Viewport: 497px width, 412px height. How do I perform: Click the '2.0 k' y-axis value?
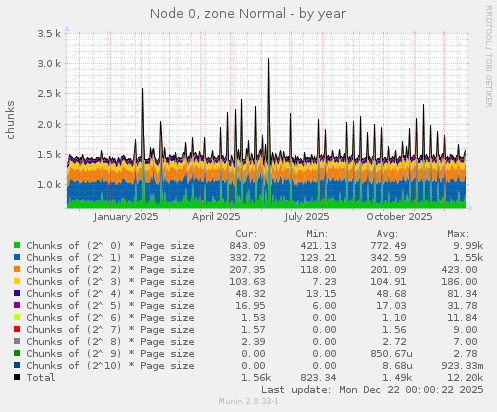click(x=49, y=124)
